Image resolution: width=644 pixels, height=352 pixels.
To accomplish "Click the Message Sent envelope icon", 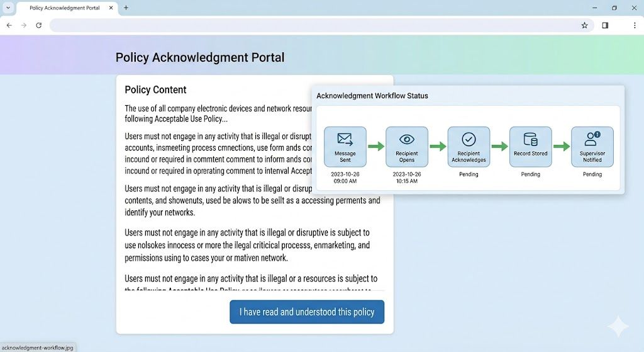I will coord(345,139).
